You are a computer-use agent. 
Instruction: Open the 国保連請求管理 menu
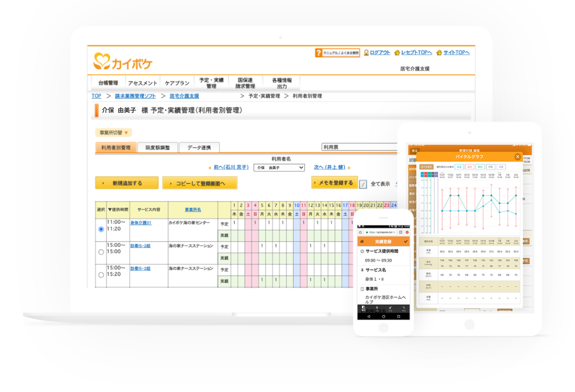245,83
